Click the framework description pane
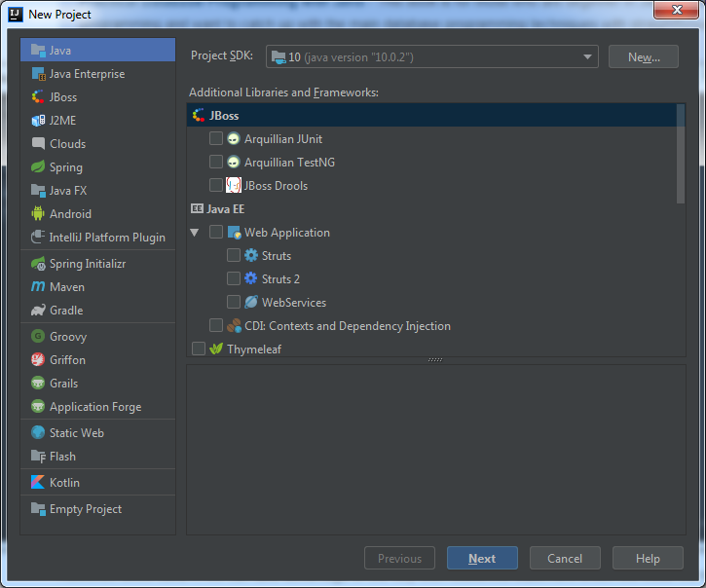Image resolution: width=706 pixels, height=588 pixels. (x=436, y=450)
